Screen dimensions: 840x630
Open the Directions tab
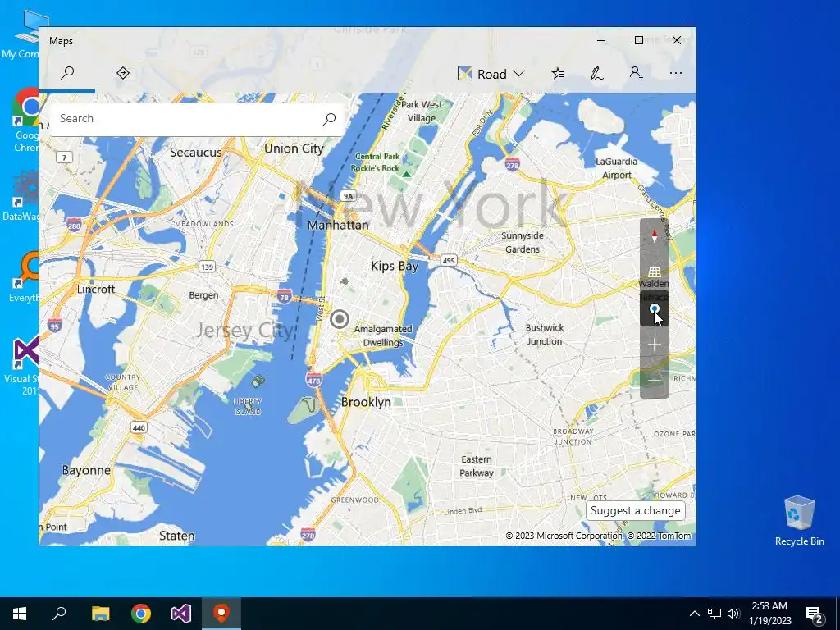[x=123, y=73]
